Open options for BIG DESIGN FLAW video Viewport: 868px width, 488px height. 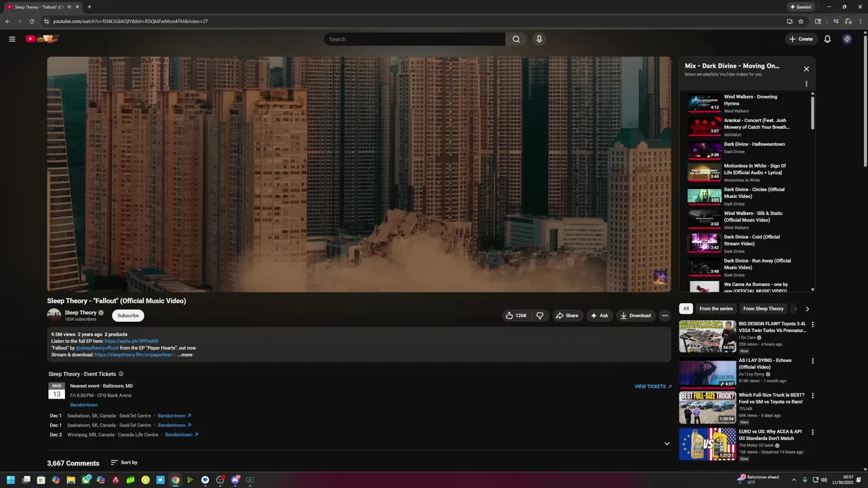pyautogui.click(x=812, y=325)
